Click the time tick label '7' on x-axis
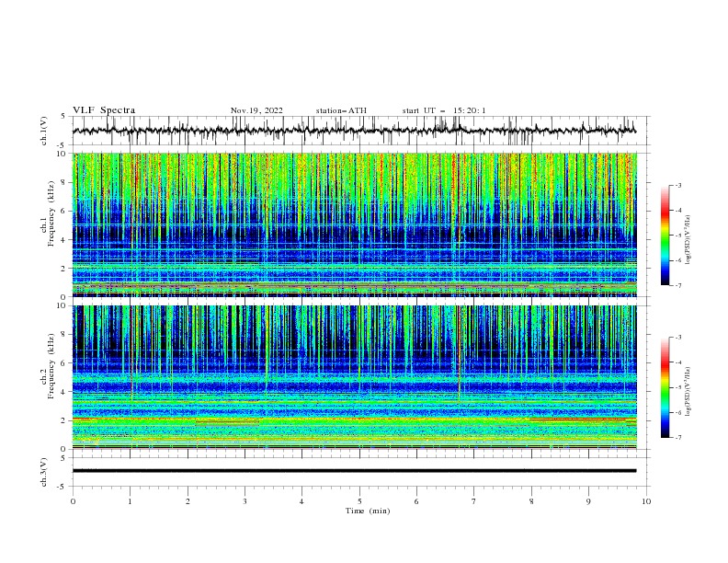728x563 pixels. pyautogui.click(x=474, y=501)
